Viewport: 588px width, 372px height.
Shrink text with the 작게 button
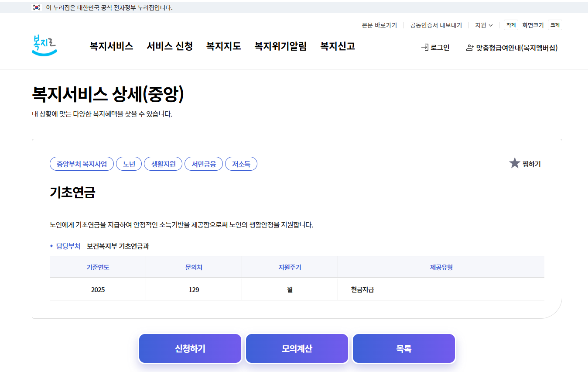click(x=511, y=25)
